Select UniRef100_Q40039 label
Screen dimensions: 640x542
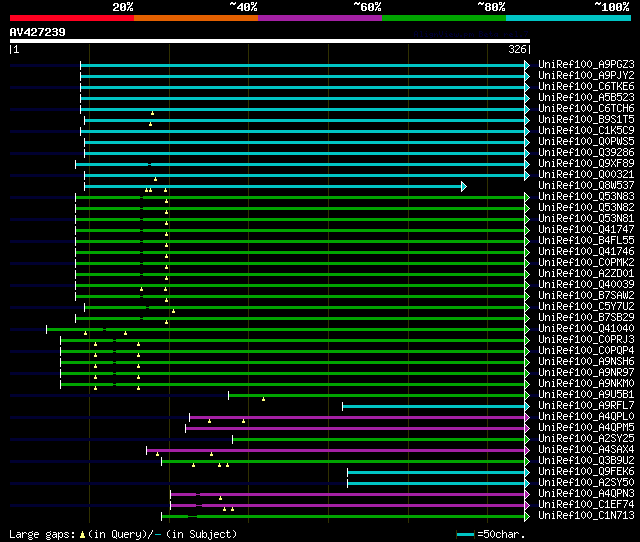pos(586,285)
